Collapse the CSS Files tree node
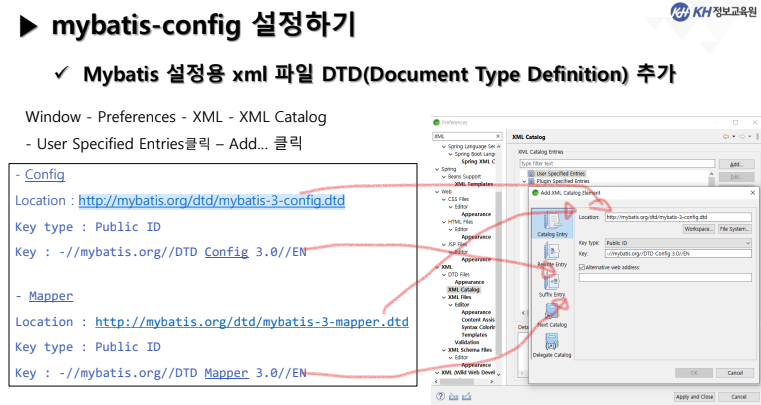 (x=444, y=199)
